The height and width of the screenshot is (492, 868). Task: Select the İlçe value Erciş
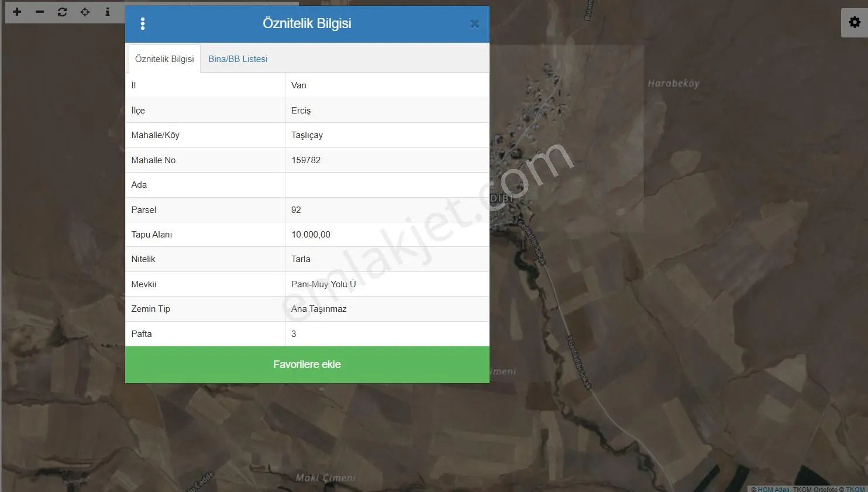(x=301, y=111)
